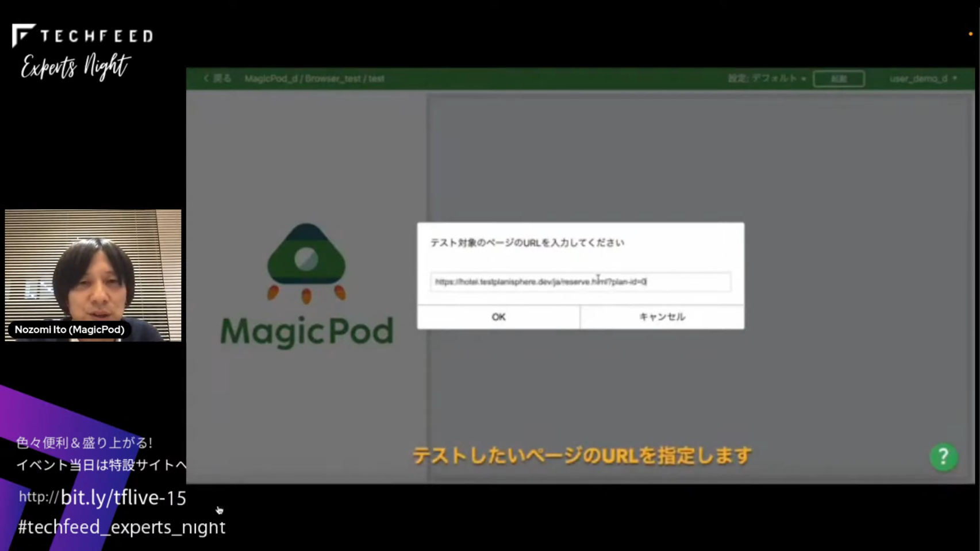The image size is (980, 551).
Task: Click the test page URL input field
Action: tap(581, 282)
